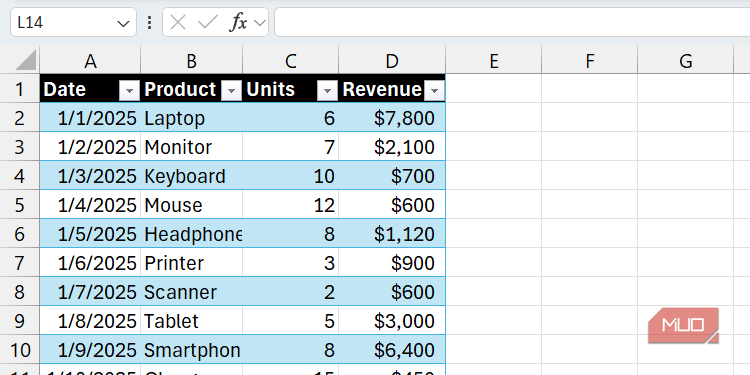Select the units cell showing 10
Screen dimensions: 750x375
290,176
